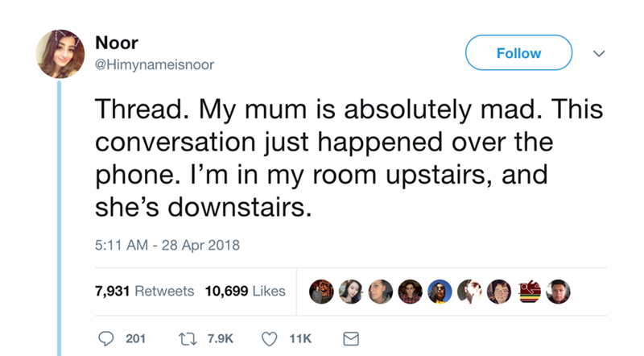
Task: Click the striped flag liker avatar
Action: 529,292
